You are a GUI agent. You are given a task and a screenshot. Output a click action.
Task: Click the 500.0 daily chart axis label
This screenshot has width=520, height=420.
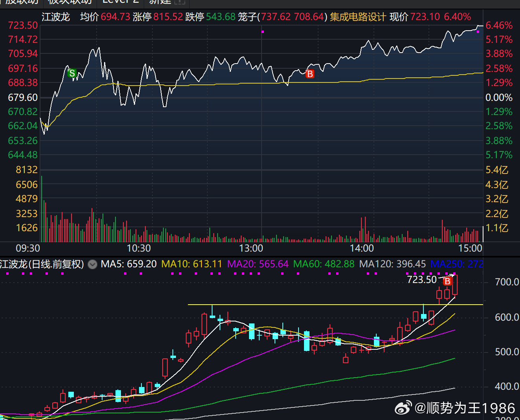(507, 352)
